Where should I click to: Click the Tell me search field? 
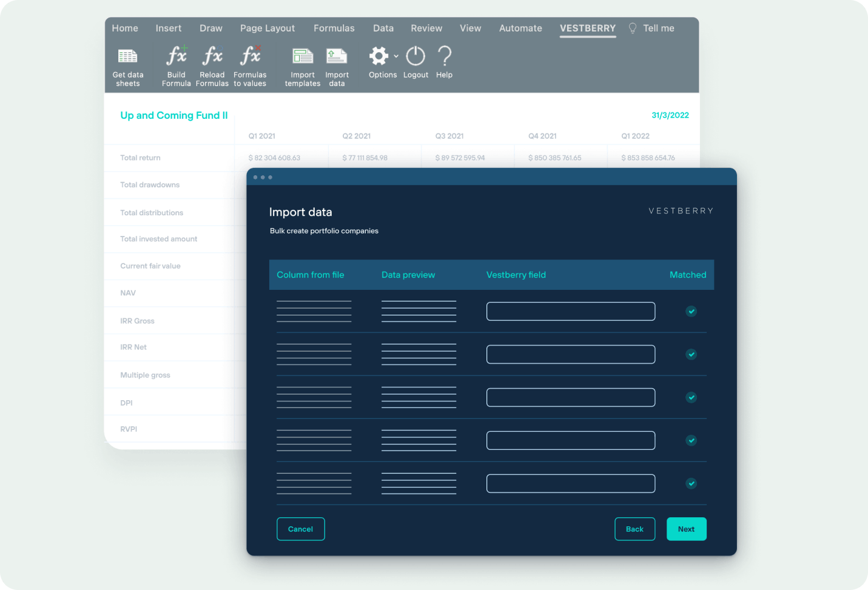click(659, 28)
